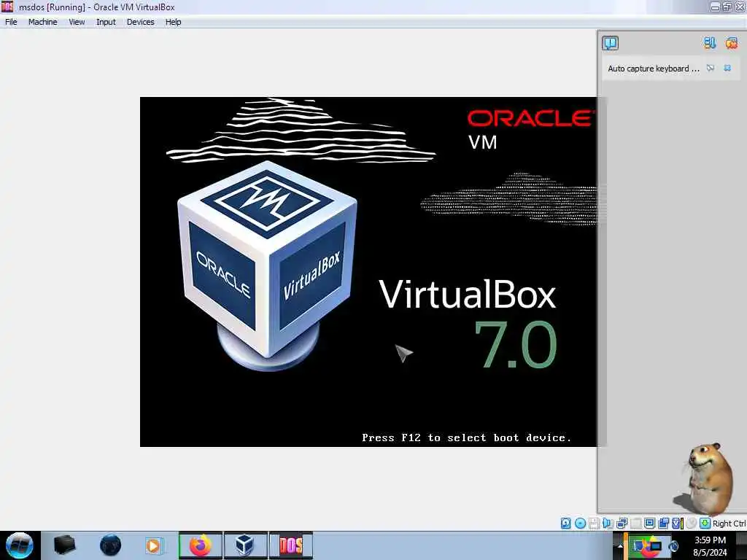
Task: Click the Auto capture keyboard notification text
Action: [653, 69]
